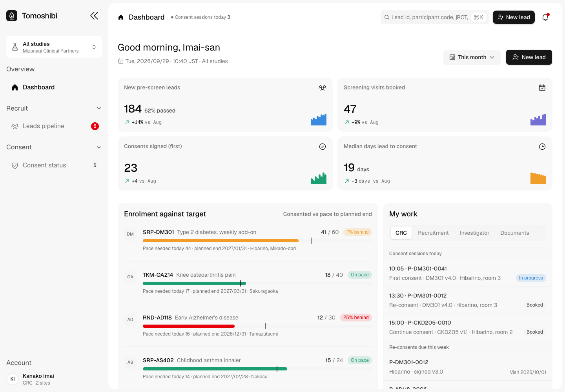Screen dimensions: 565x392
Task: Click the people icon on New pre-screen leads card
Action: tap(323, 88)
